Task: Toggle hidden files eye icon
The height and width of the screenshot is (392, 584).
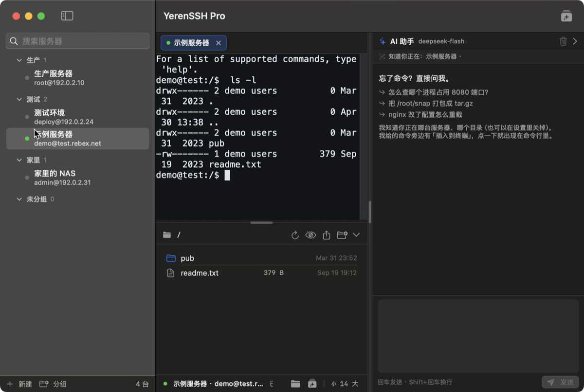Action: (310, 235)
